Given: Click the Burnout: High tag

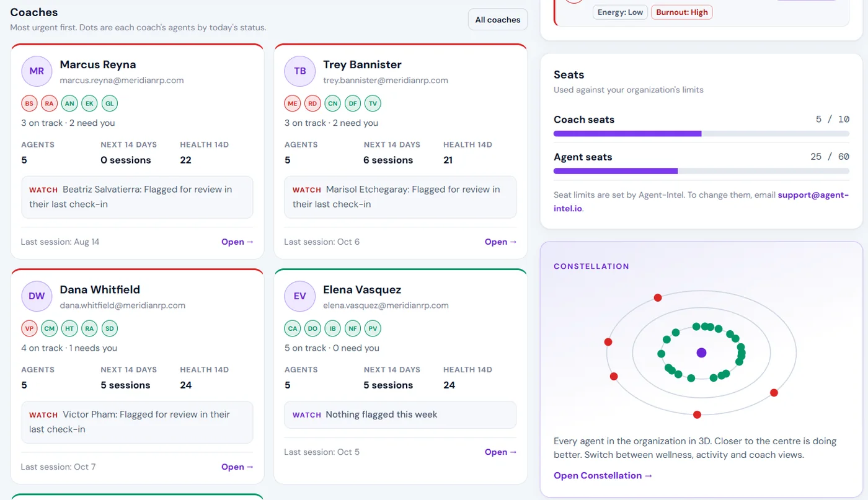Looking at the screenshot, I should pos(682,12).
